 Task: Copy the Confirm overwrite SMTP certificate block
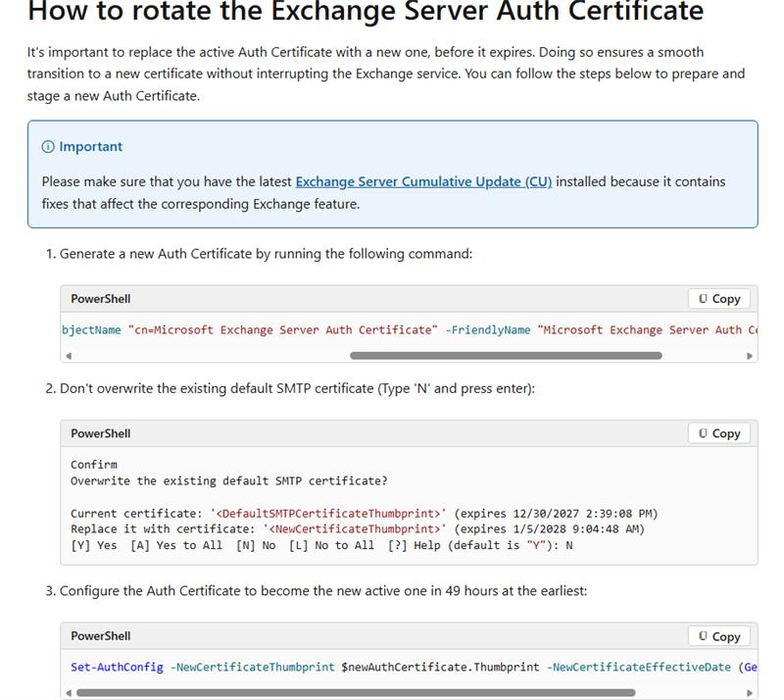point(718,433)
